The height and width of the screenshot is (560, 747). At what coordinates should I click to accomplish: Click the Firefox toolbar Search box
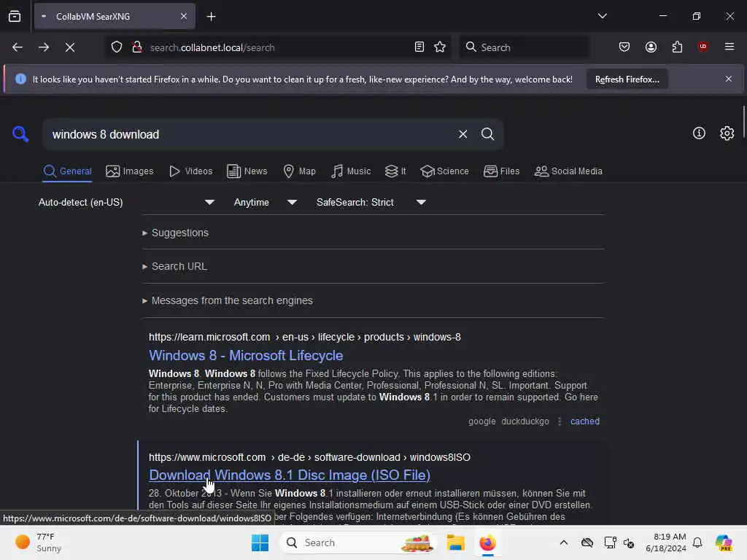(x=524, y=47)
